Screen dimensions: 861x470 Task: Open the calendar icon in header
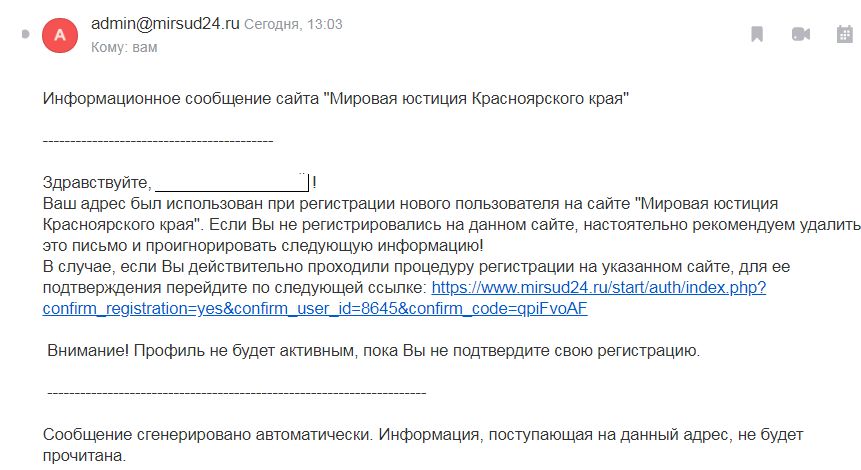click(843, 34)
